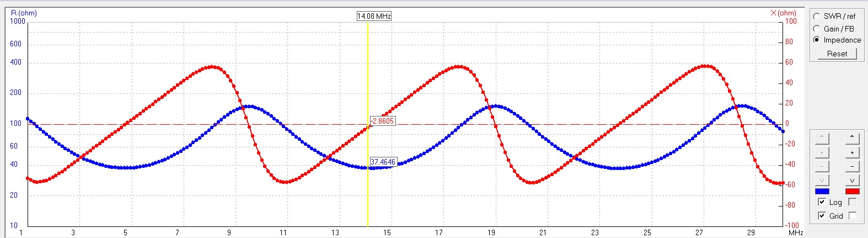Uncheck the Grid checkbox left of its label
This screenshot has width=868, height=238.
click(822, 216)
